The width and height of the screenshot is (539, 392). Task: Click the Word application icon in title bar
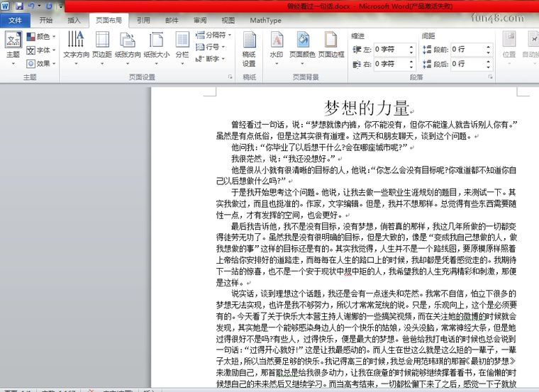(x=5, y=6)
